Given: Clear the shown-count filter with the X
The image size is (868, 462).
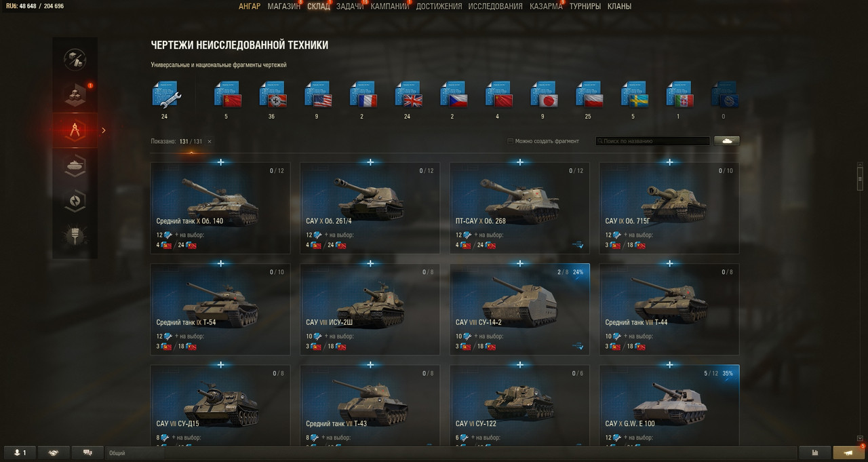Looking at the screenshot, I should (210, 141).
